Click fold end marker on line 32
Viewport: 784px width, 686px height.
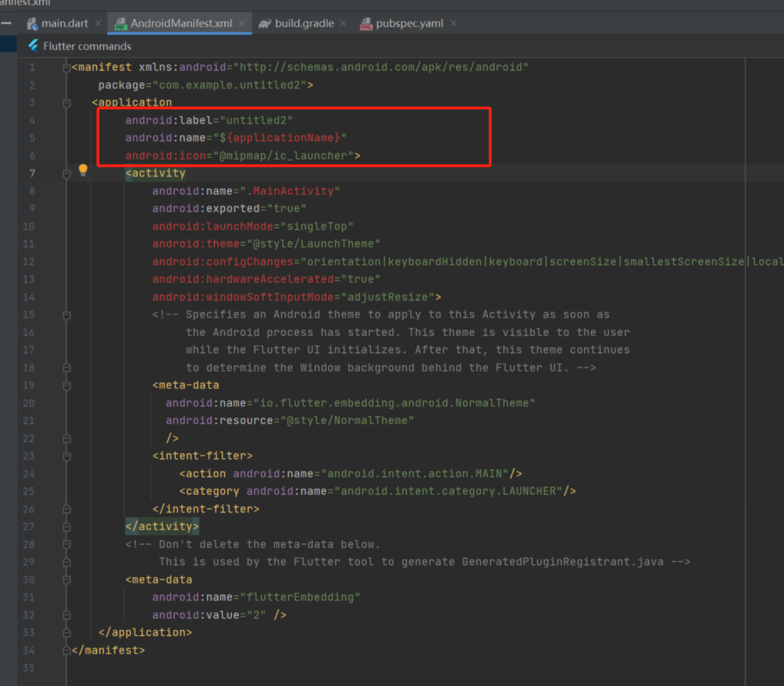pos(67,615)
